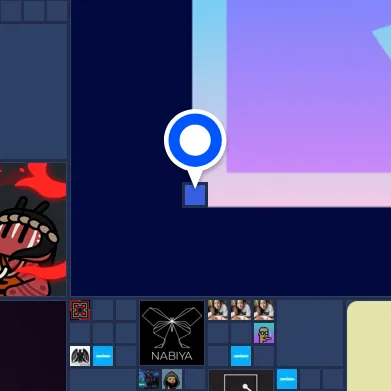Select the middle woman photo thumbnail
The width and height of the screenshot is (391, 391).
point(241,310)
